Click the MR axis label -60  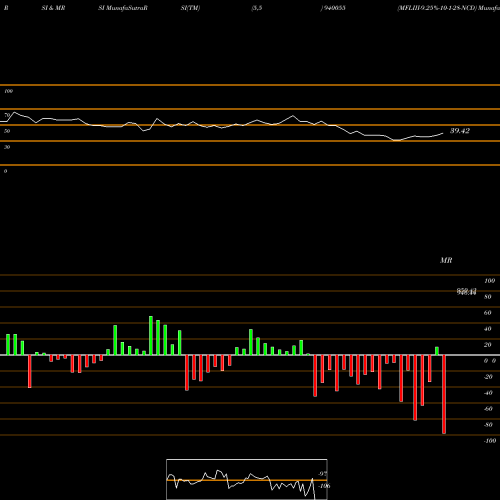[x=488, y=409]
